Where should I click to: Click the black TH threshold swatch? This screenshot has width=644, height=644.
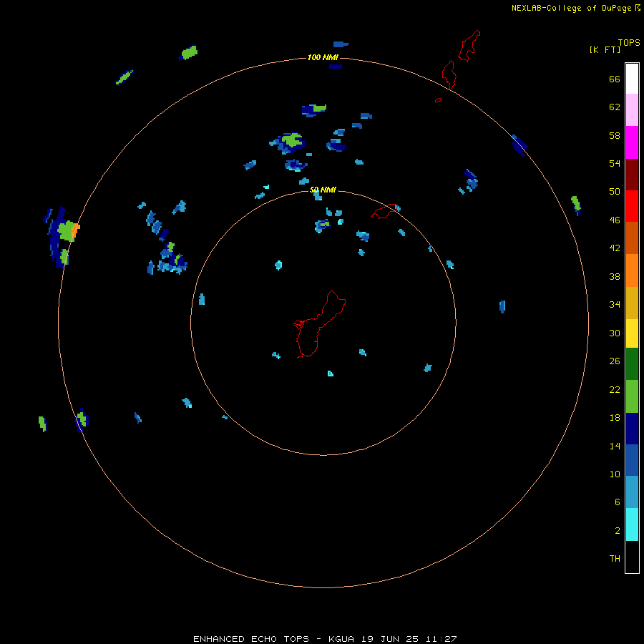pyautogui.click(x=632, y=557)
